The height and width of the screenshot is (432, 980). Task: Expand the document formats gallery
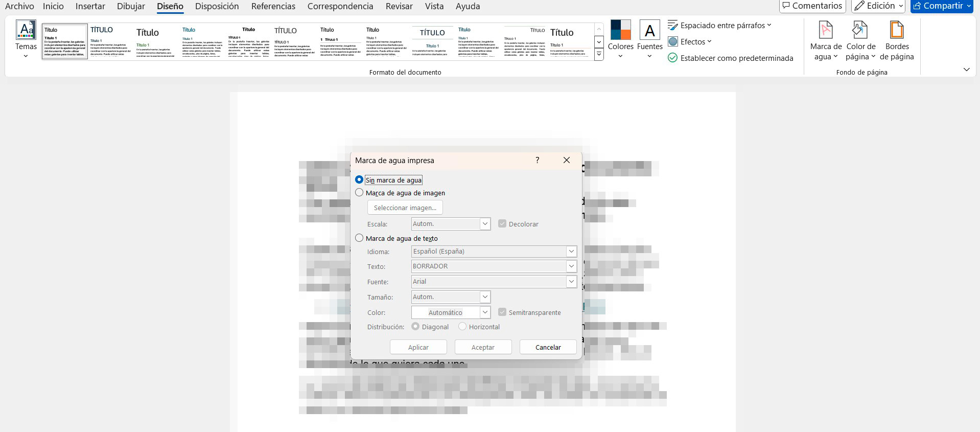(x=599, y=54)
